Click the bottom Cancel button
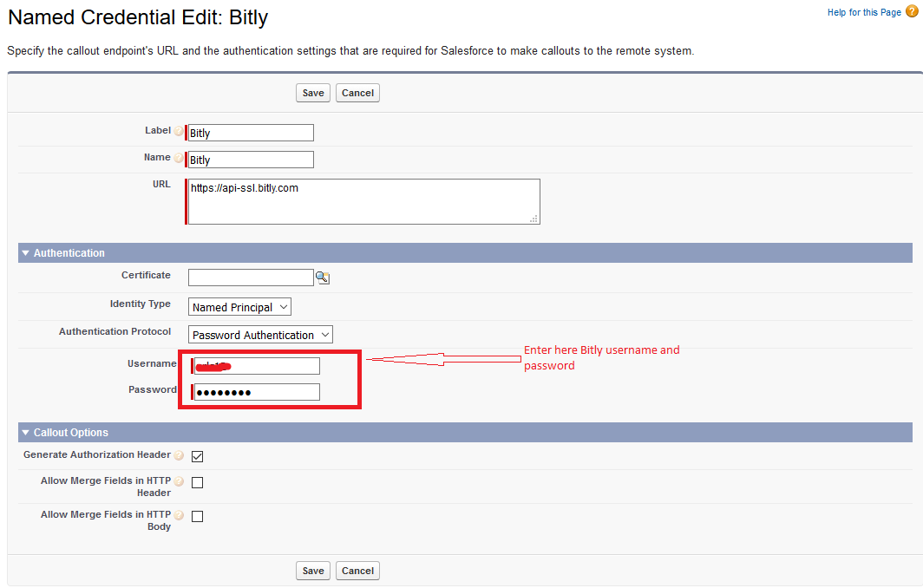Screen dimensions: 923x588 coord(357,571)
